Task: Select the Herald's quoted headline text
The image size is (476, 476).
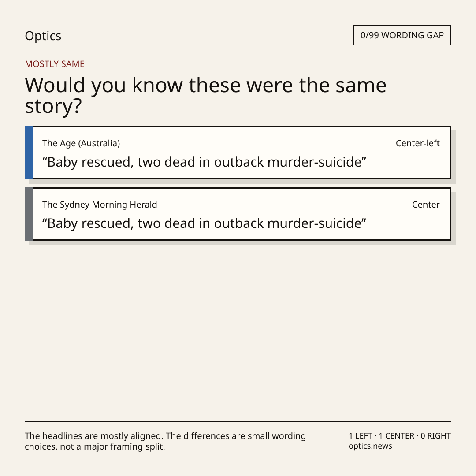Action: click(205, 223)
